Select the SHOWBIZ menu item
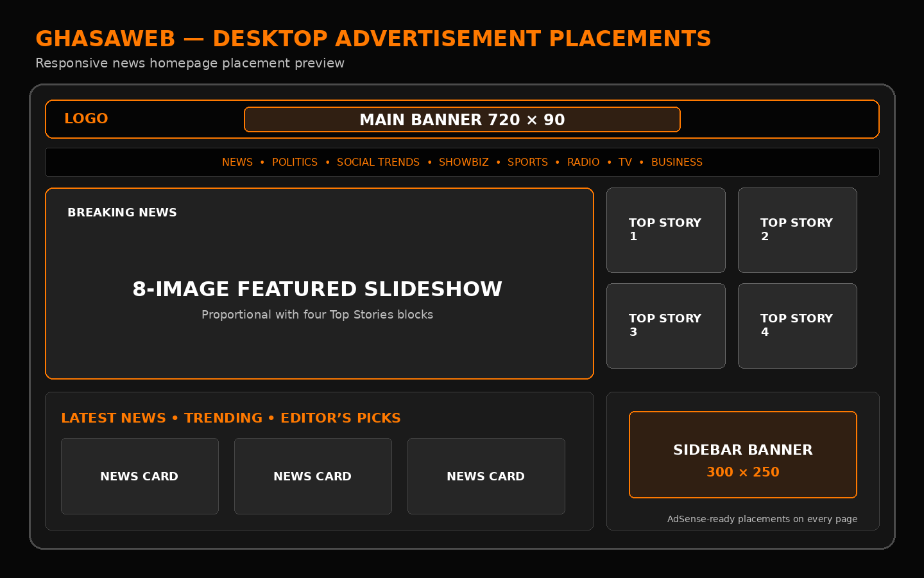This screenshot has width=924, height=578. click(x=463, y=162)
